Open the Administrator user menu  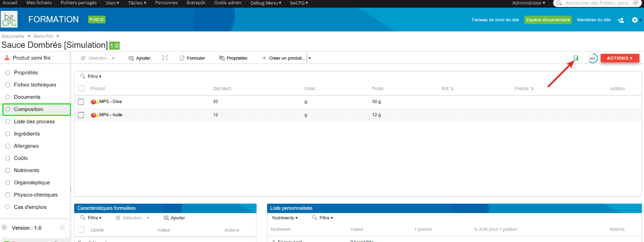click(x=529, y=3)
